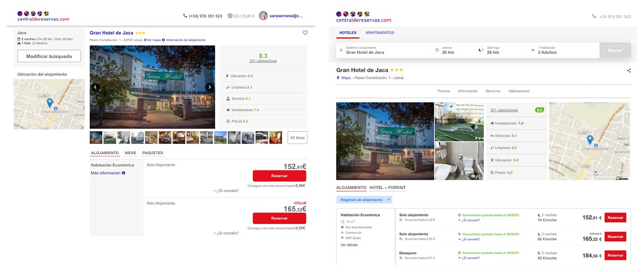Select the ALOJAMIENTO tab on right page
Viewport: 644px width, 272px height.
coord(351,188)
